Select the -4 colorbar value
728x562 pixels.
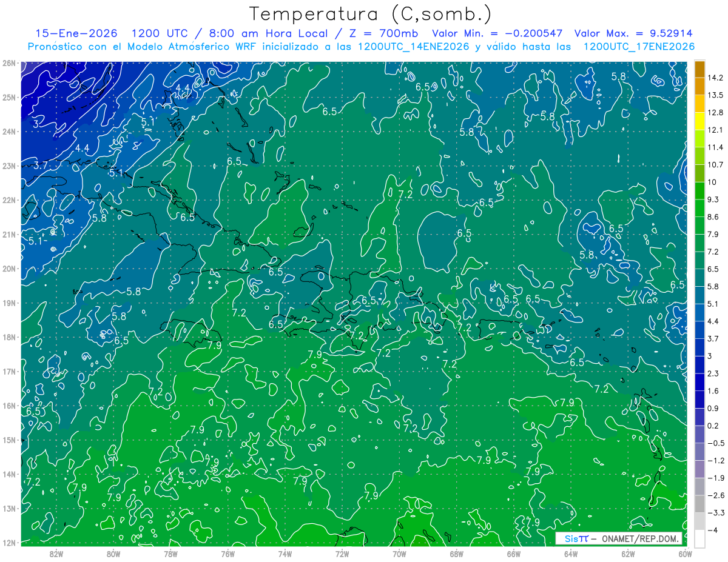point(712,530)
